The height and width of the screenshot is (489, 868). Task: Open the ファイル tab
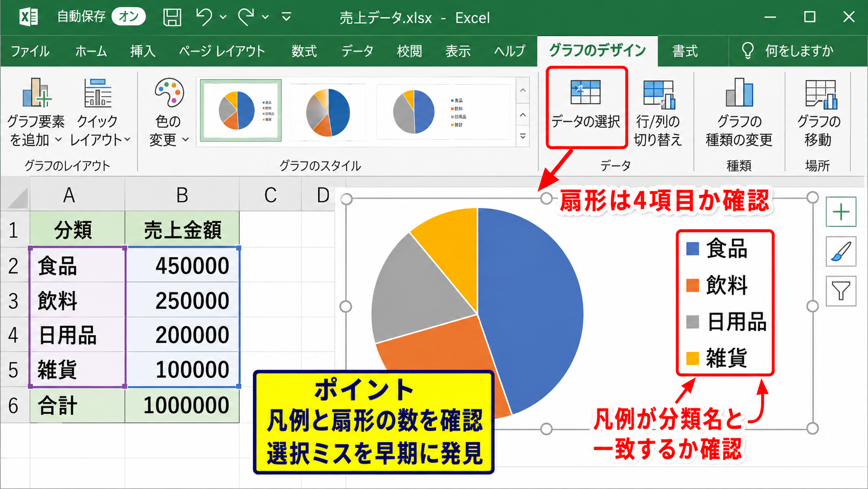click(x=30, y=51)
